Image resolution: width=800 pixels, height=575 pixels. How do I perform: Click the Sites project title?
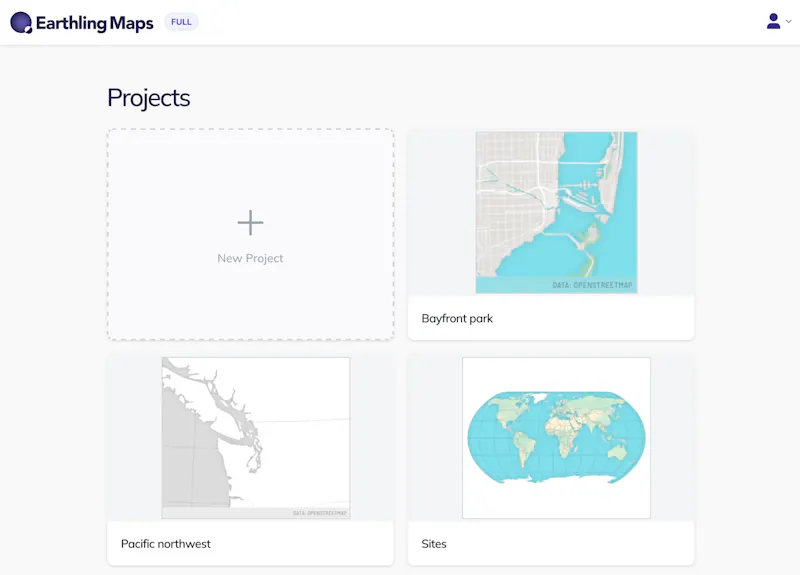[x=434, y=544]
